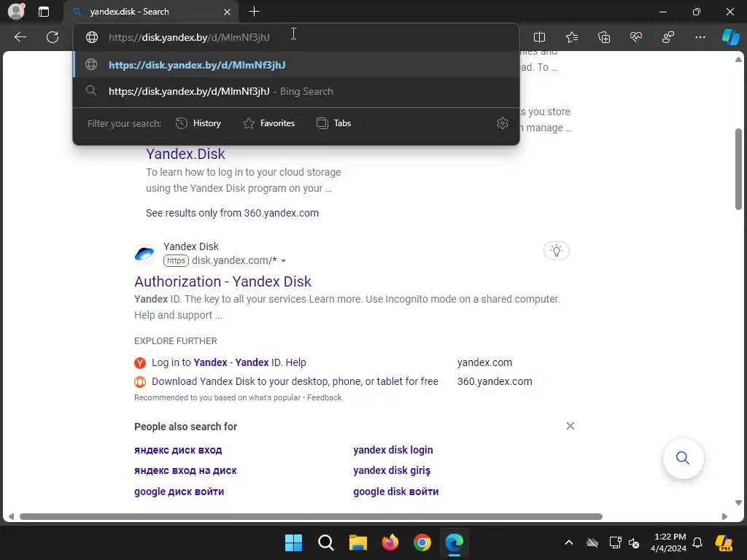Click the network display tray icon
747x560 pixels.
[615, 542]
